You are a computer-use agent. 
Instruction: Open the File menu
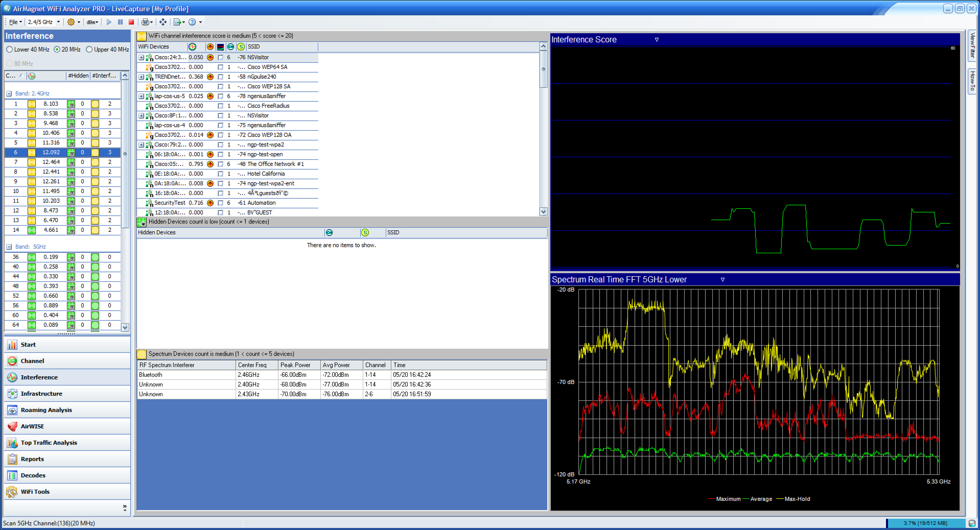(x=14, y=22)
